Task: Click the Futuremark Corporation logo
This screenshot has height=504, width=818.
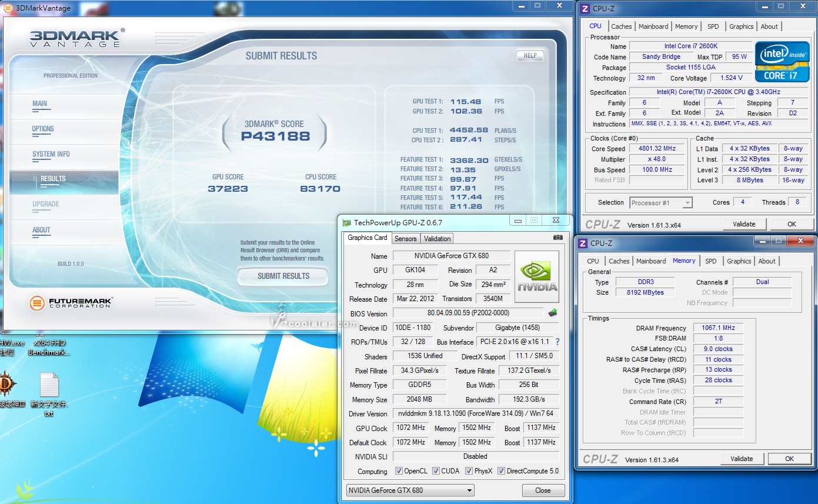Action: click(x=71, y=303)
